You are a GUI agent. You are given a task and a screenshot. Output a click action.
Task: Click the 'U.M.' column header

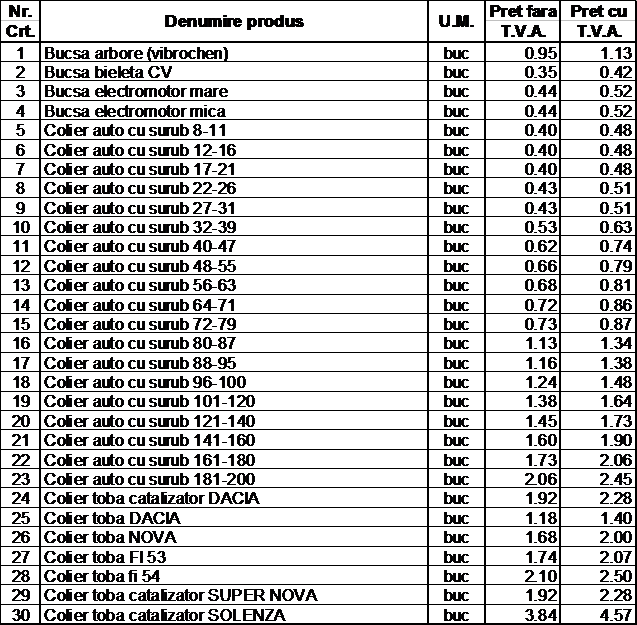[456, 22]
